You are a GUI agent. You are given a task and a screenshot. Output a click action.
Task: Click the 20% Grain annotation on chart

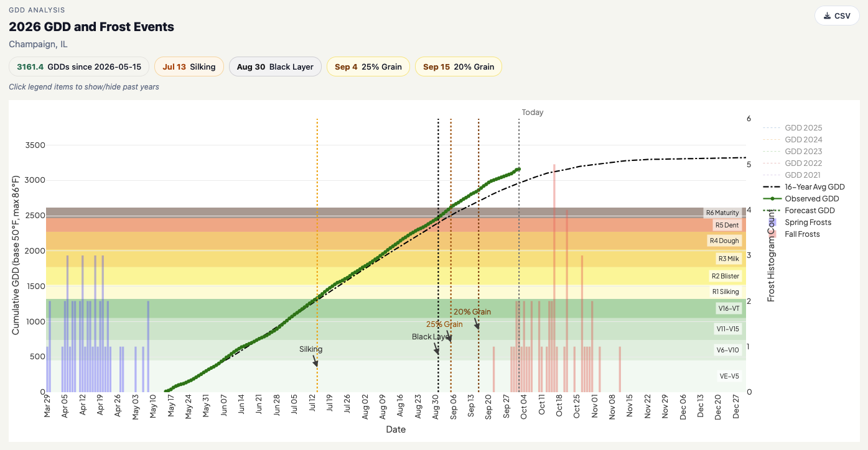coord(472,311)
